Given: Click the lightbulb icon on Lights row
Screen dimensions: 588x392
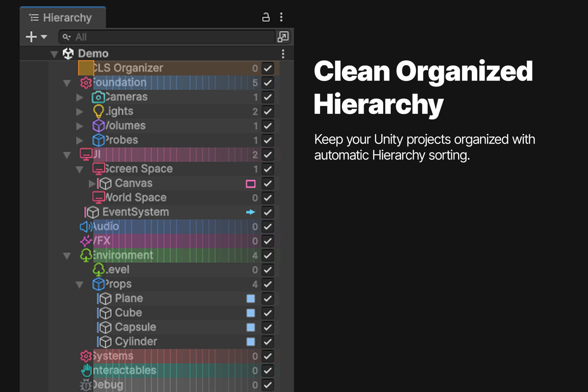Looking at the screenshot, I should tap(98, 111).
